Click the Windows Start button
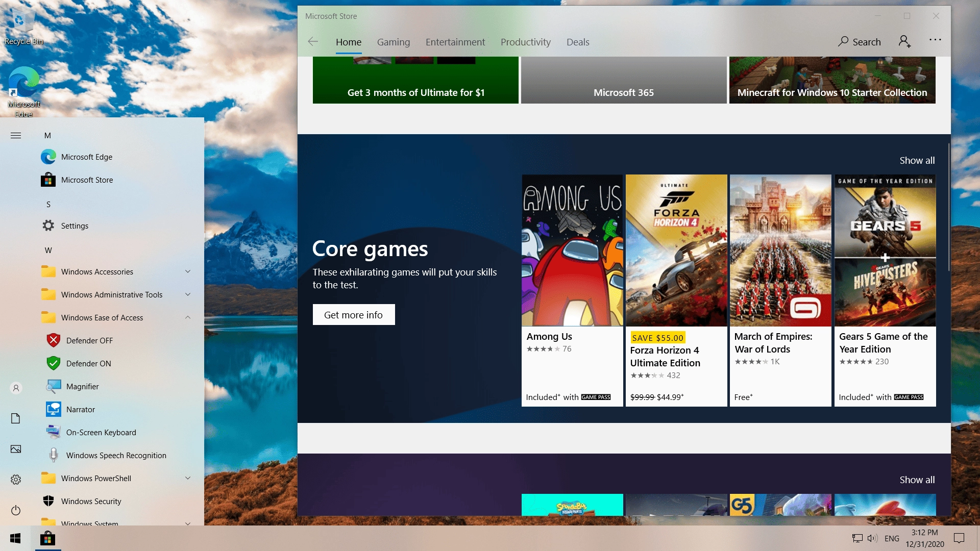The height and width of the screenshot is (551, 980). [x=15, y=538]
